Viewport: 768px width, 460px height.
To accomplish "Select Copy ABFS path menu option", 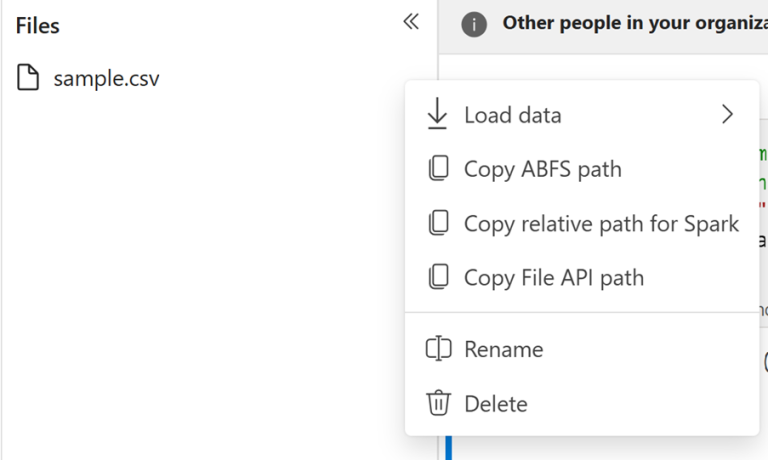I will [542, 169].
